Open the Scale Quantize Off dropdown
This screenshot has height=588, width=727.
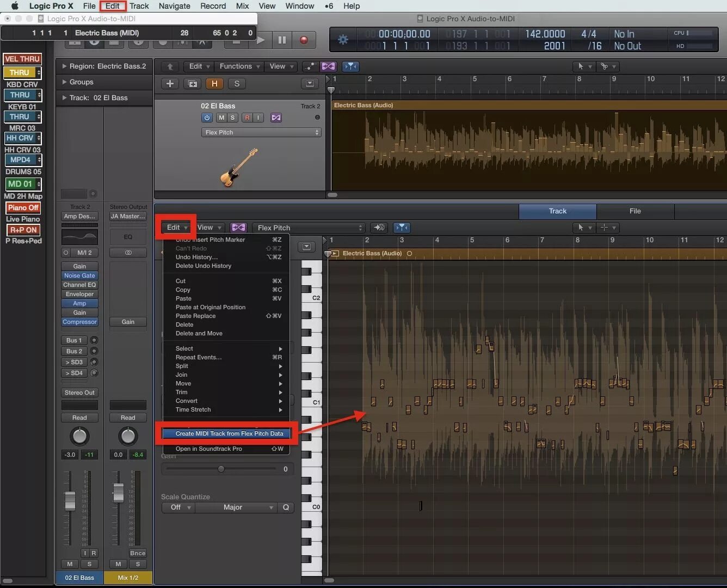tap(178, 507)
